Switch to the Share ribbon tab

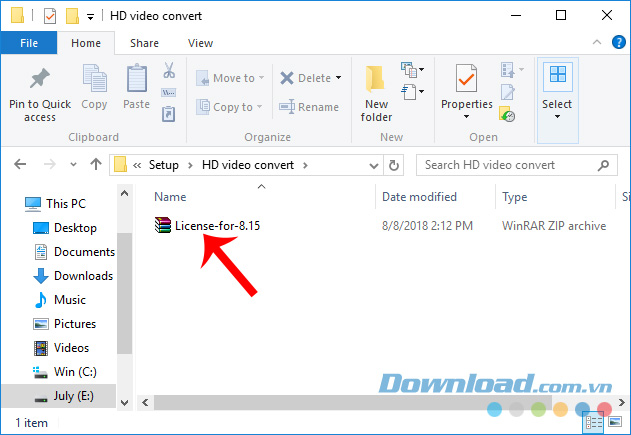point(144,43)
